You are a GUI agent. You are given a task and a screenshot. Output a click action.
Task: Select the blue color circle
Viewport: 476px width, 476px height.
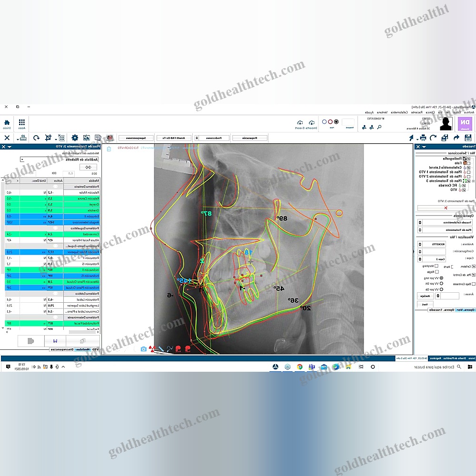tap(324, 122)
